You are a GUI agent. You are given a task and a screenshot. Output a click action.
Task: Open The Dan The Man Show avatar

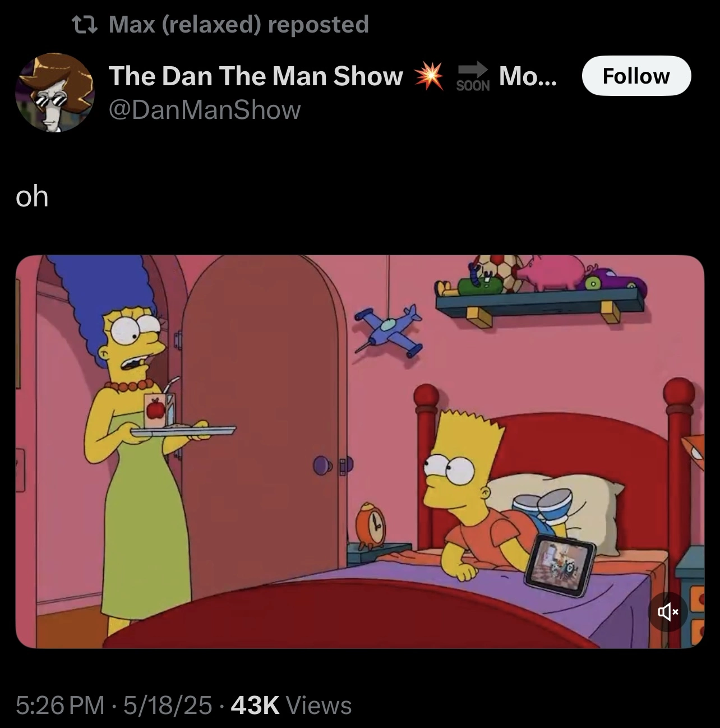pyautogui.click(x=54, y=93)
